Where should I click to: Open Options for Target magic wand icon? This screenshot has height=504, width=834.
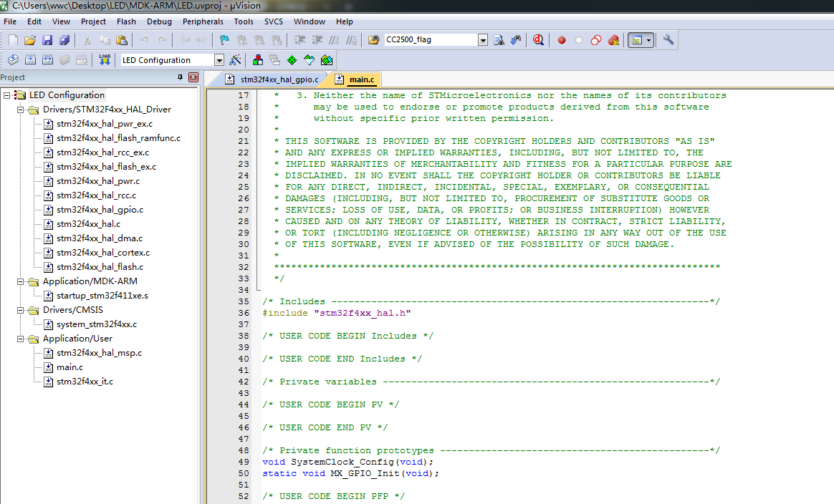pyautogui.click(x=235, y=60)
